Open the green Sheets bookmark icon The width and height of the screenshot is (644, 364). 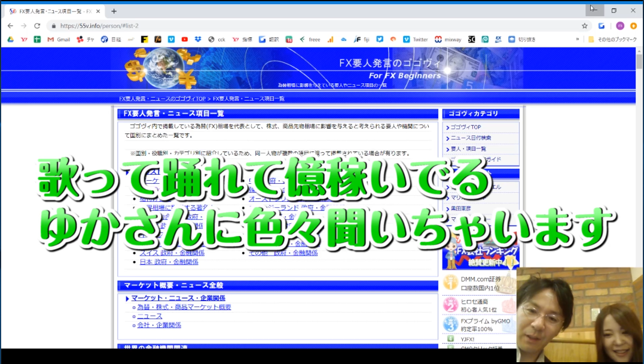click(x=37, y=39)
